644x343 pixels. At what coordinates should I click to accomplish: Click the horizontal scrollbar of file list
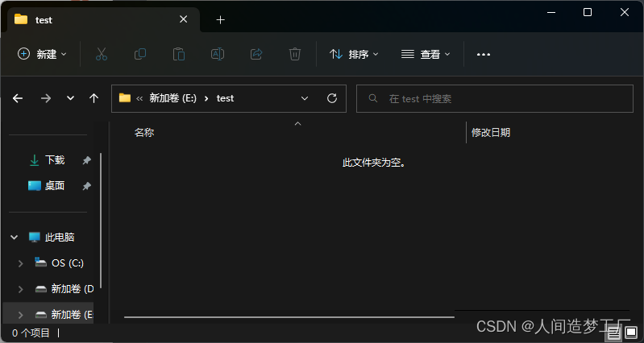coord(289,316)
